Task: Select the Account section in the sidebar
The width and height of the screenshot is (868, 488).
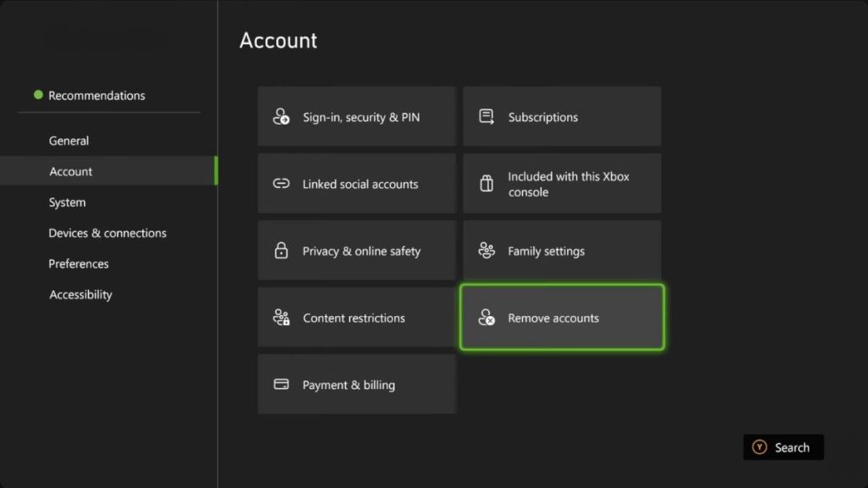Action: (108, 171)
